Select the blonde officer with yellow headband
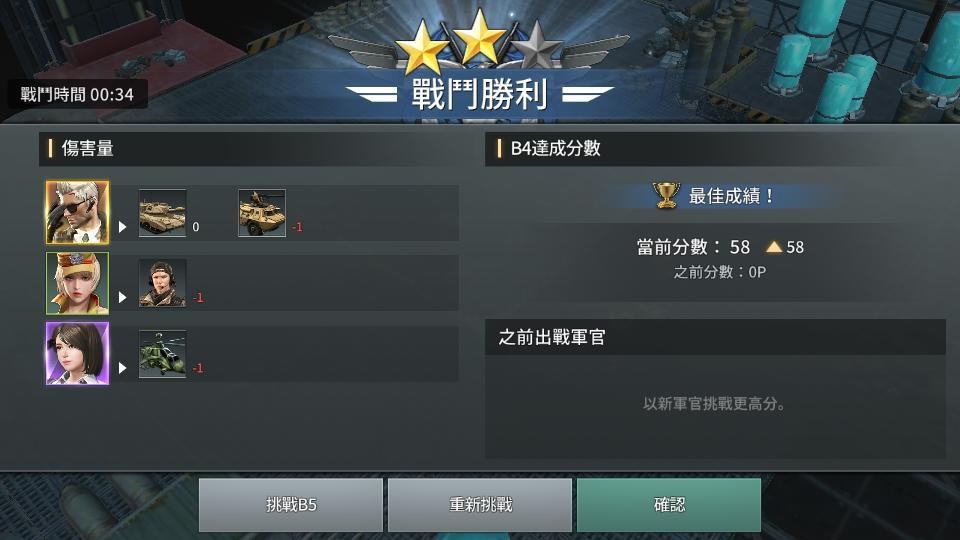Screen dimensions: 960x540 77,283
